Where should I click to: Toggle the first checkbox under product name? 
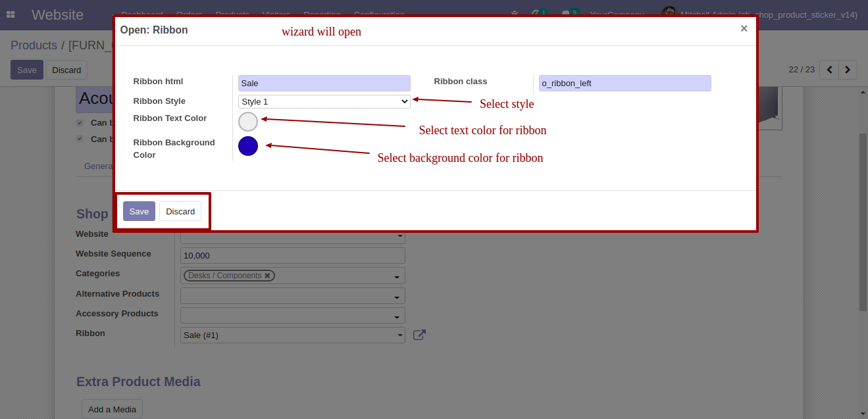pyautogui.click(x=80, y=123)
